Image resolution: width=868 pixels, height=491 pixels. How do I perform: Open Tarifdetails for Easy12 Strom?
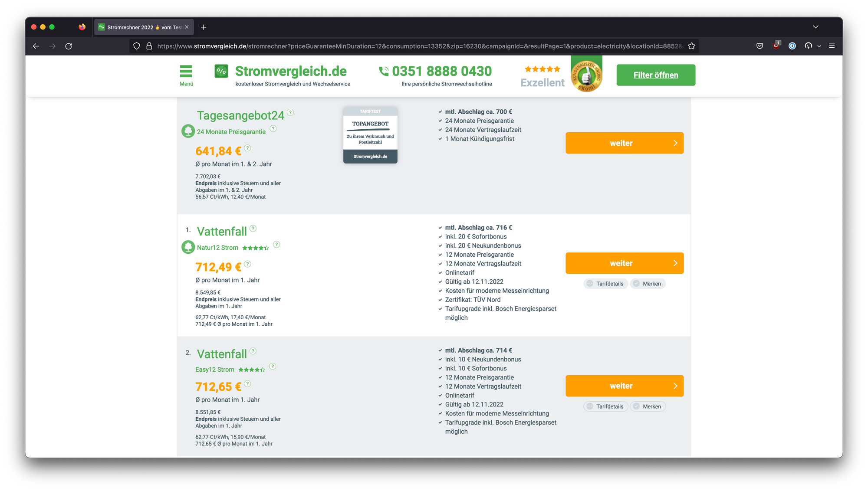[x=605, y=406]
